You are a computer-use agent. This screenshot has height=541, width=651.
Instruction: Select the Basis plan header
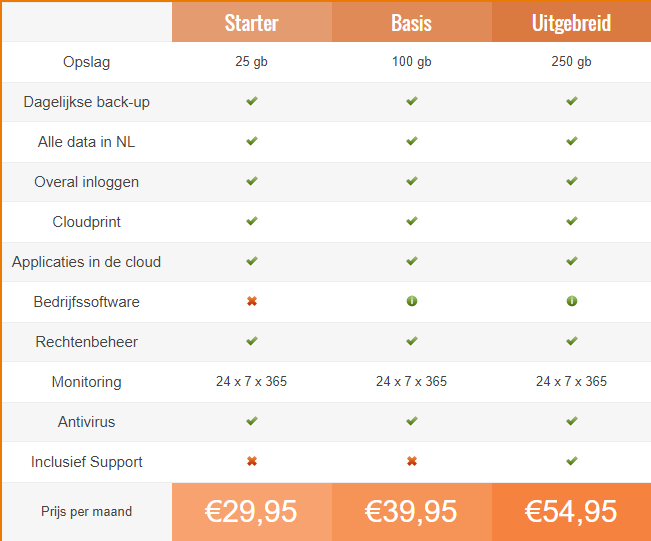pos(412,22)
